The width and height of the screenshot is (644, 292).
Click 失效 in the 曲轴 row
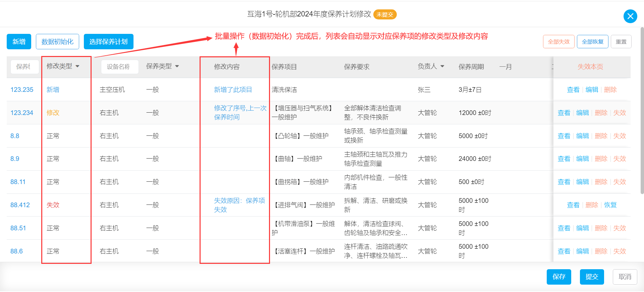pyautogui.click(x=620, y=159)
